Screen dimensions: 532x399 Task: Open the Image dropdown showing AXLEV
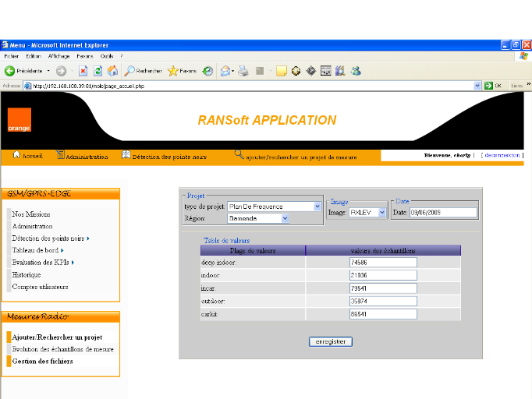click(x=381, y=212)
